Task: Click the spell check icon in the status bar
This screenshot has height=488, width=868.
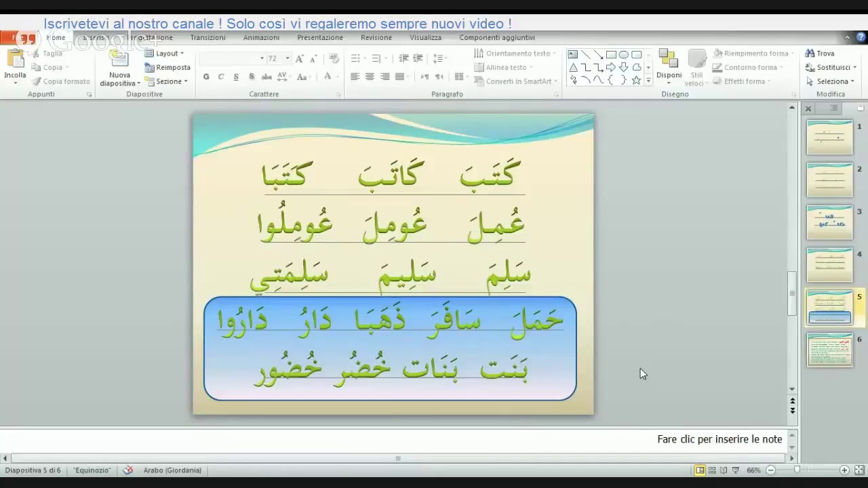Action: coord(128,470)
